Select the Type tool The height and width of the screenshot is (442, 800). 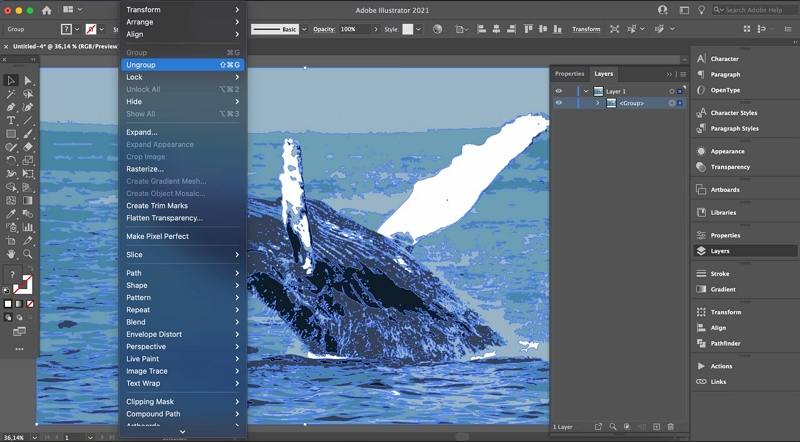coord(11,120)
